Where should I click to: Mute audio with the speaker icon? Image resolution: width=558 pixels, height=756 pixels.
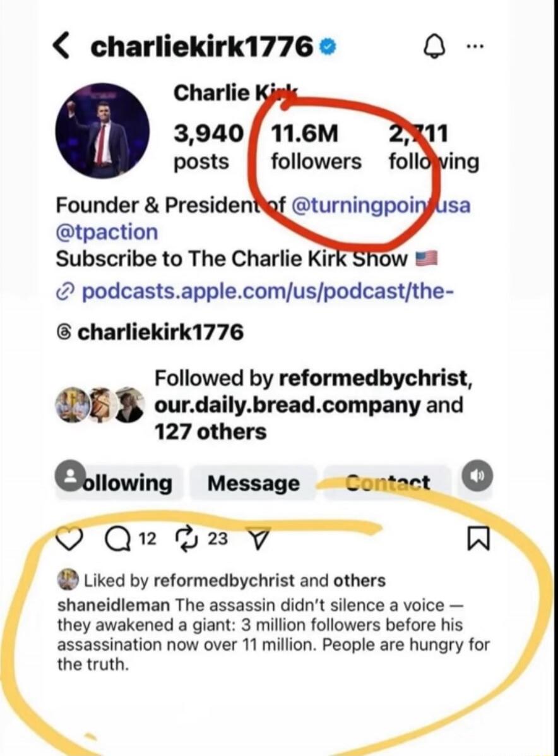click(477, 476)
